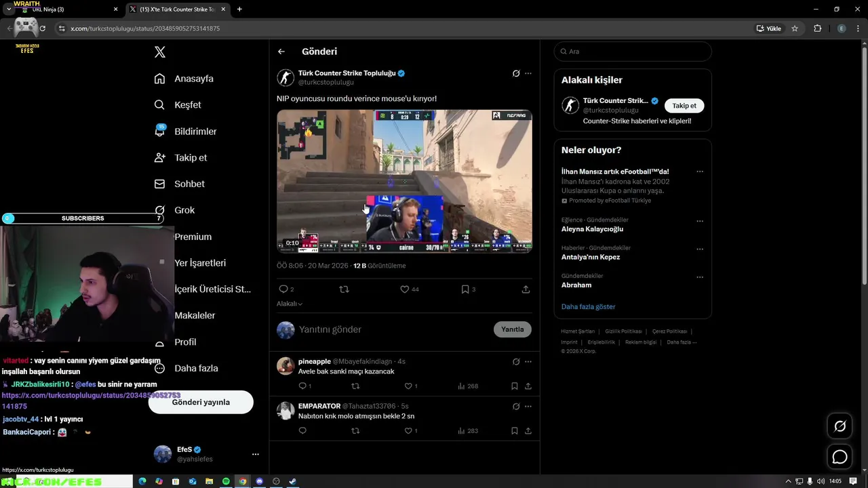View stats 268 on pineapple's reply
868x488 pixels.
click(468, 386)
